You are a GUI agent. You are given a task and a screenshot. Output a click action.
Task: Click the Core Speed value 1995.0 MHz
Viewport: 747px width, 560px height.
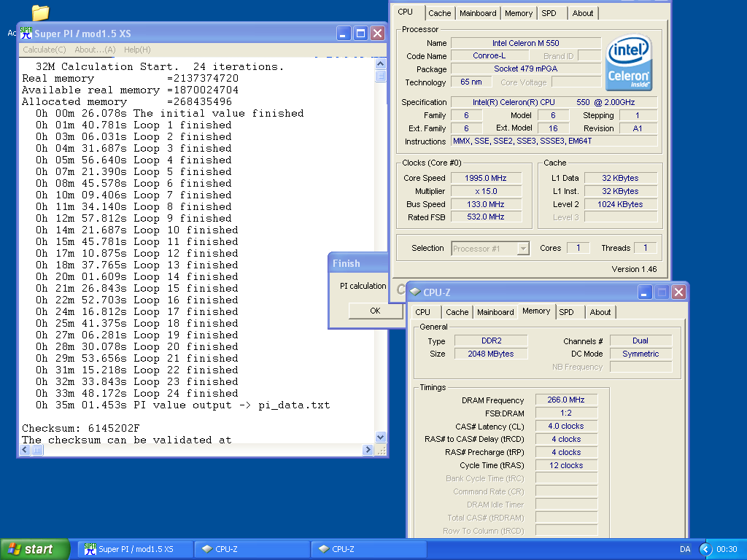485,178
